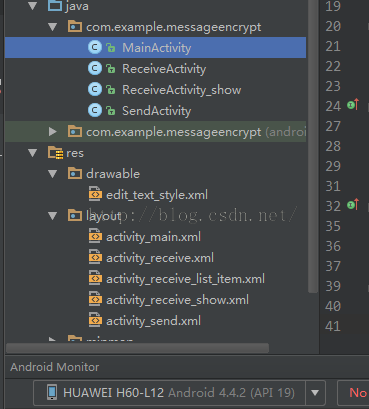Image resolution: width=369 pixels, height=409 pixels.
Task: Click the project tree horizontal scrollbar
Action: tap(137, 348)
